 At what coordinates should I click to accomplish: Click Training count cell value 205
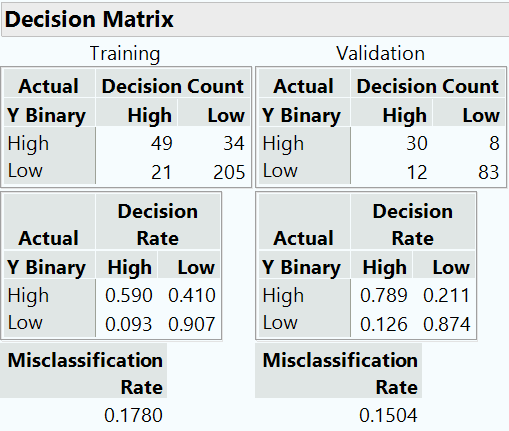point(229,172)
